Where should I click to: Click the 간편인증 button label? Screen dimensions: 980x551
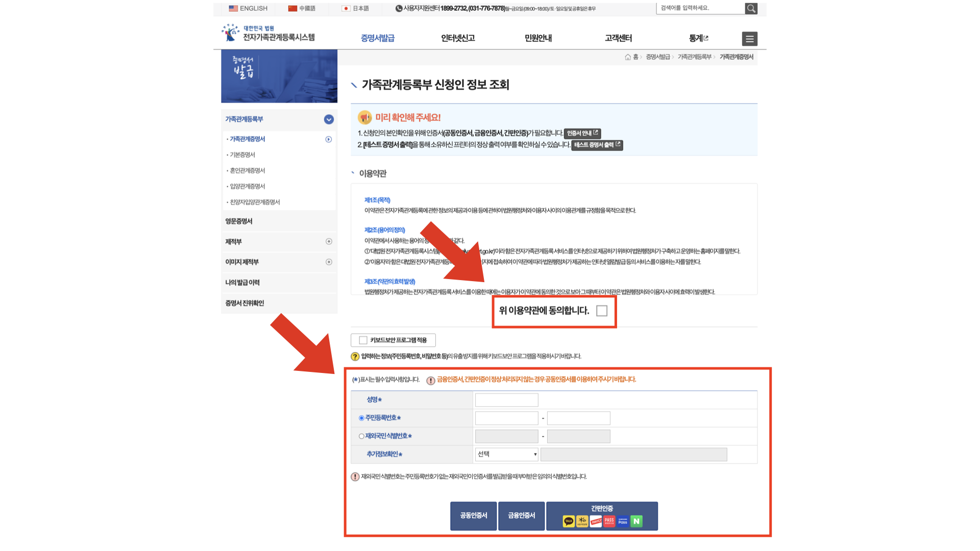pos(602,509)
